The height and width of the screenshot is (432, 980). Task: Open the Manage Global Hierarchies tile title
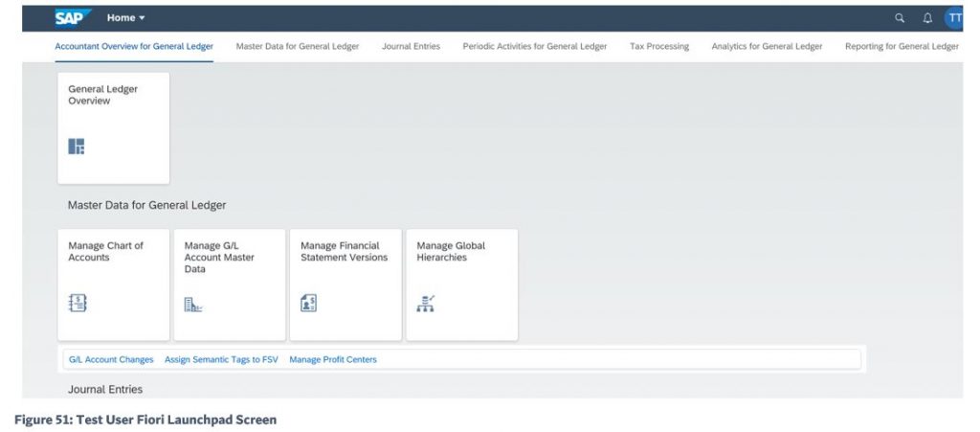(451, 251)
